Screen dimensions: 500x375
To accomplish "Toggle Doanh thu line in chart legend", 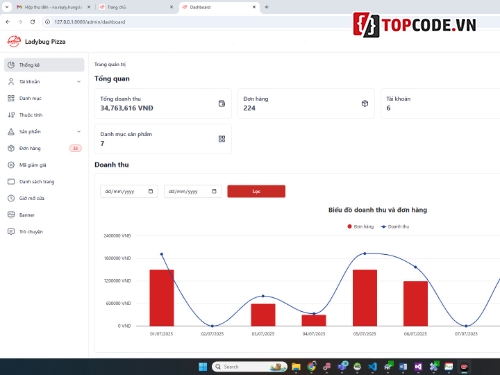I will [x=395, y=227].
